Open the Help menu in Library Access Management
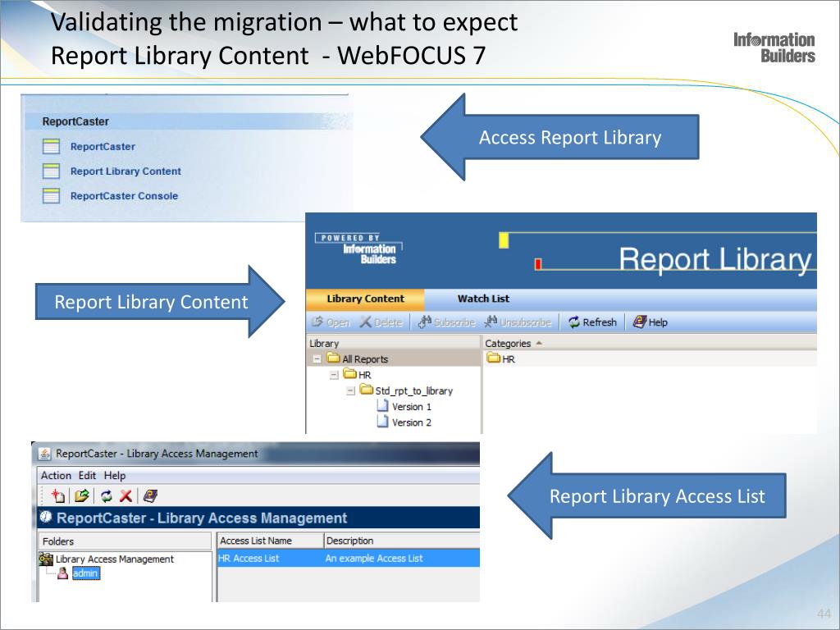 click(x=115, y=475)
